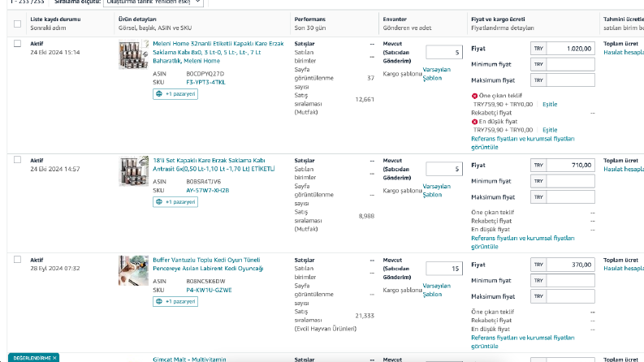The height and width of the screenshot is (362, 644).
Task: Edit Fiyat field showing 1.020,00
Action: pos(570,49)
